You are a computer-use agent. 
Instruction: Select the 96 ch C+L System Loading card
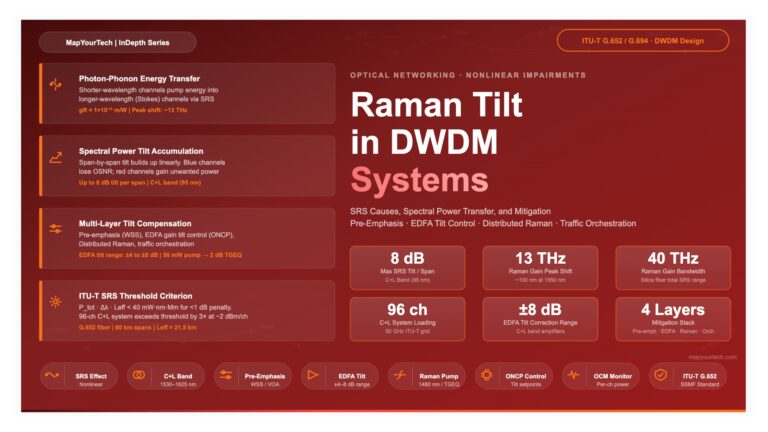pyautogui.click(x=406, y=318)
